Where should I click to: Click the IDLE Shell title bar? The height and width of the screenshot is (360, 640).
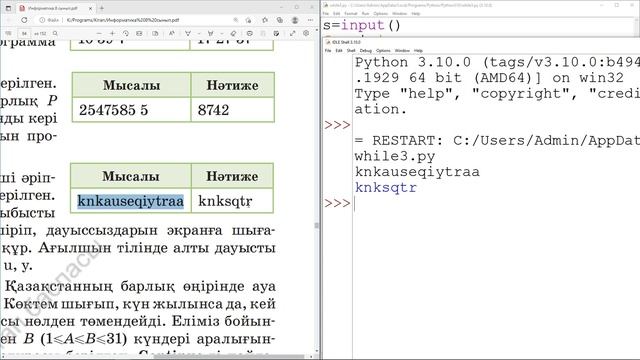482,42
